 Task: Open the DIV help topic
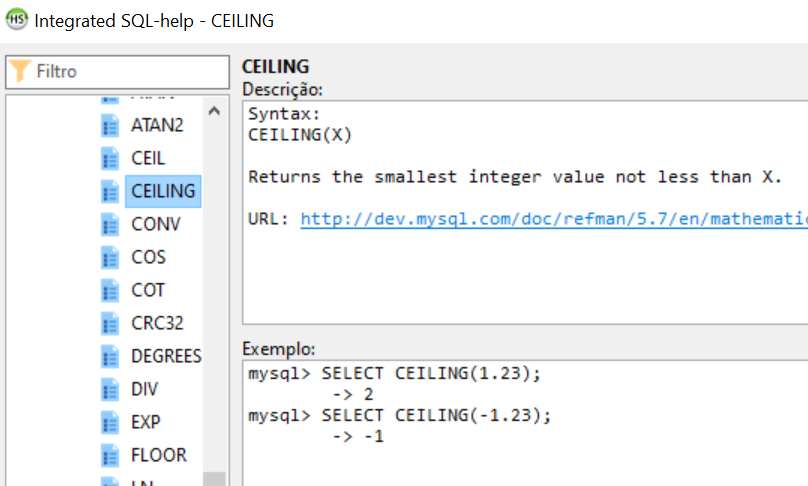144,389
